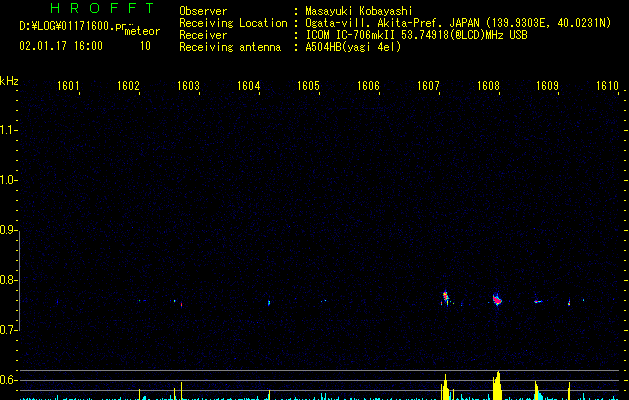Click the date stamp 02.01.17 16:00
The width and height of the screenshot is (629, 400).
[61, 46]
